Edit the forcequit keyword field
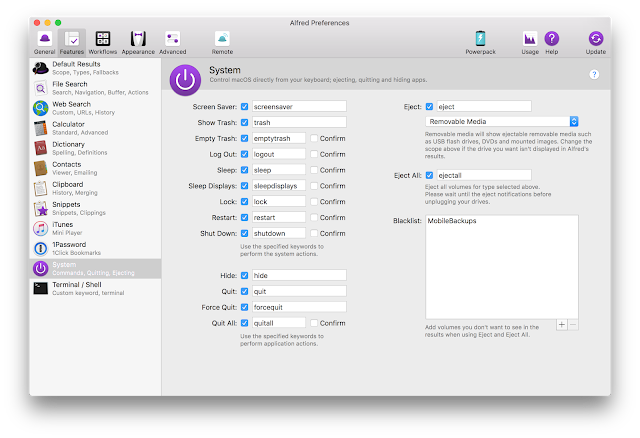 pos(299,307)
